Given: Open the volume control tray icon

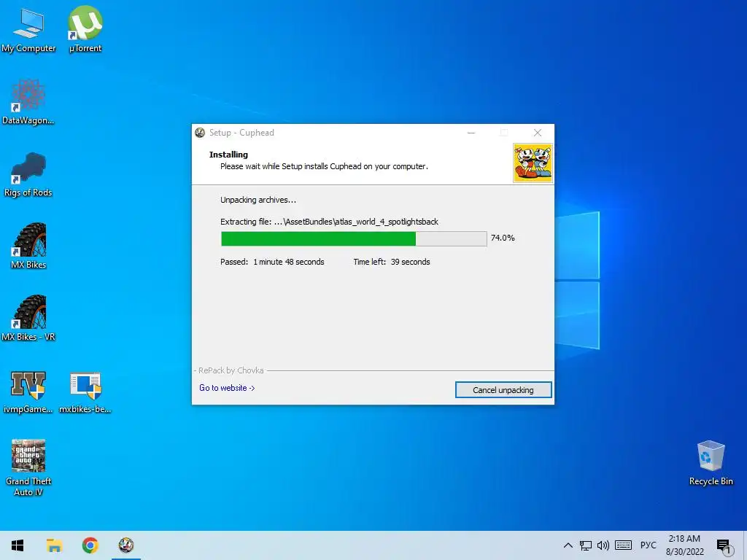Looking at the screenshot, I should coord(603,545).
